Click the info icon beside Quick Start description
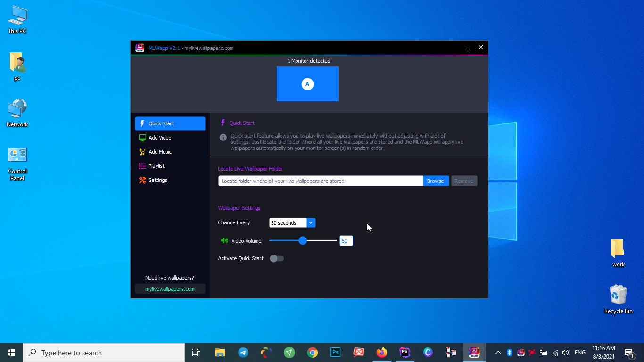644x362 pixels. tap(223, 137)
